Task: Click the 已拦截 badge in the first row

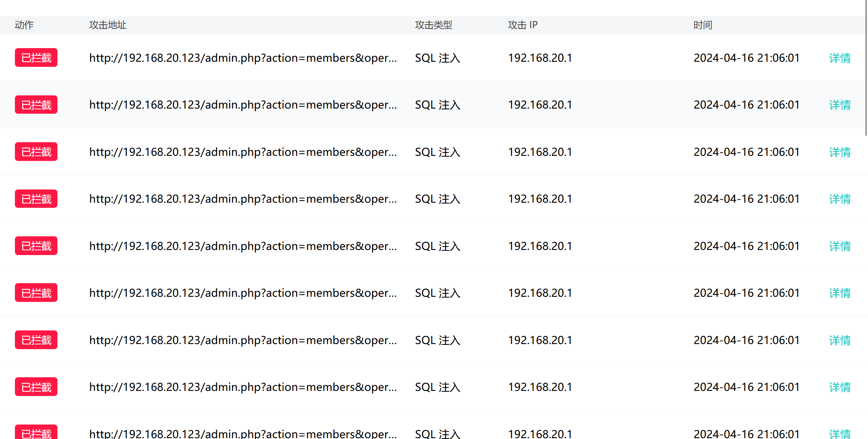Action: click(x=36, y=58)
